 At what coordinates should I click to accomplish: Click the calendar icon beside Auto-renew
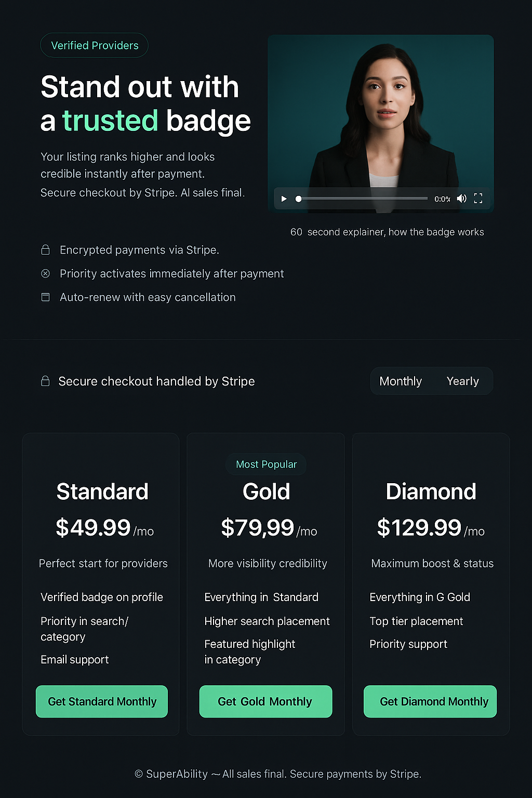[46, 297]
